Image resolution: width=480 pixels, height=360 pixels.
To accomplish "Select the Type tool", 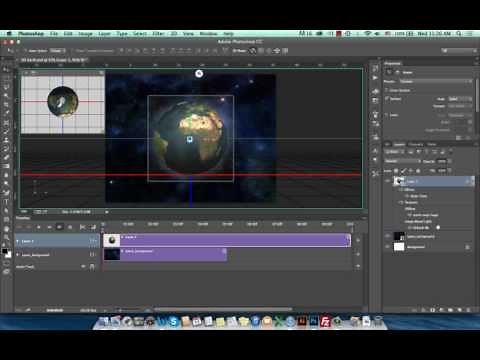I will coord(6,201).
